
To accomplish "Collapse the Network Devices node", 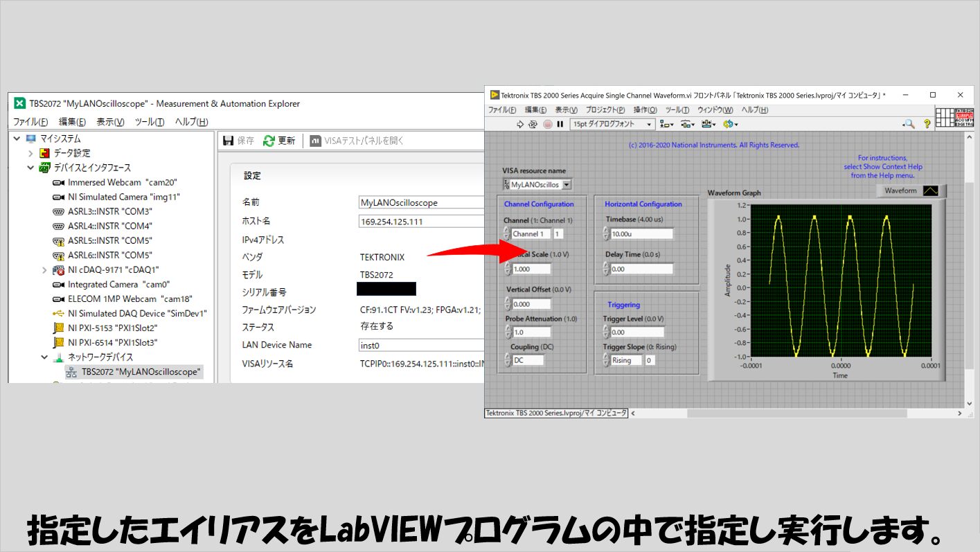I will (44, 357).
